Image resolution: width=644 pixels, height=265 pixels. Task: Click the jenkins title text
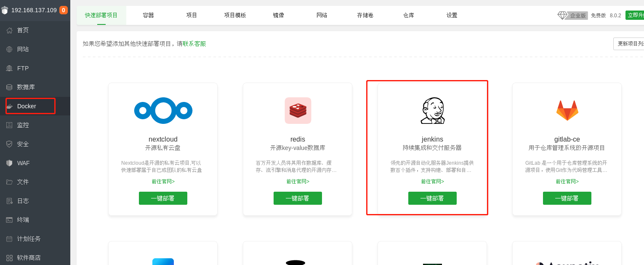point(432,139)
